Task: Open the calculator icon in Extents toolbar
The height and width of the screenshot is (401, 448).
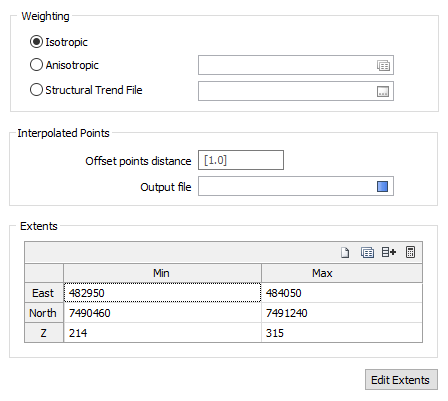Action: 410,252
